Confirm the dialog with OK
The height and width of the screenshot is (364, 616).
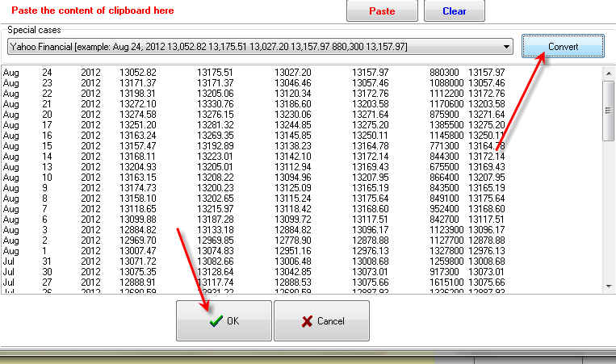224,320
